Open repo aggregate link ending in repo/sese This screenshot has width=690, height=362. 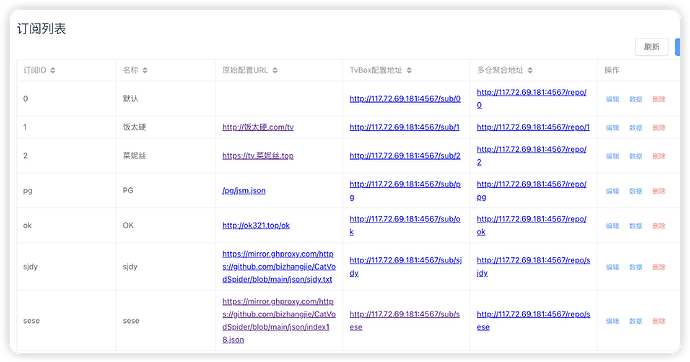pos(533,321)
